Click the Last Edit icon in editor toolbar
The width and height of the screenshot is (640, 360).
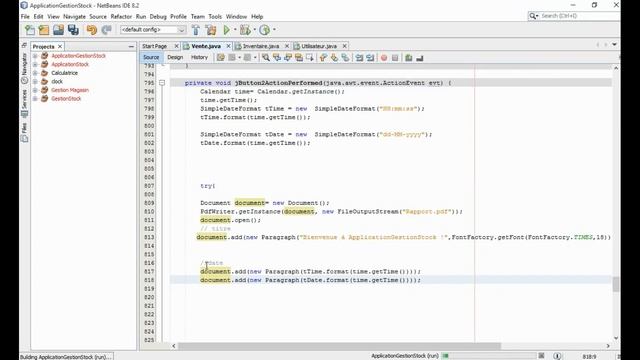221,58
